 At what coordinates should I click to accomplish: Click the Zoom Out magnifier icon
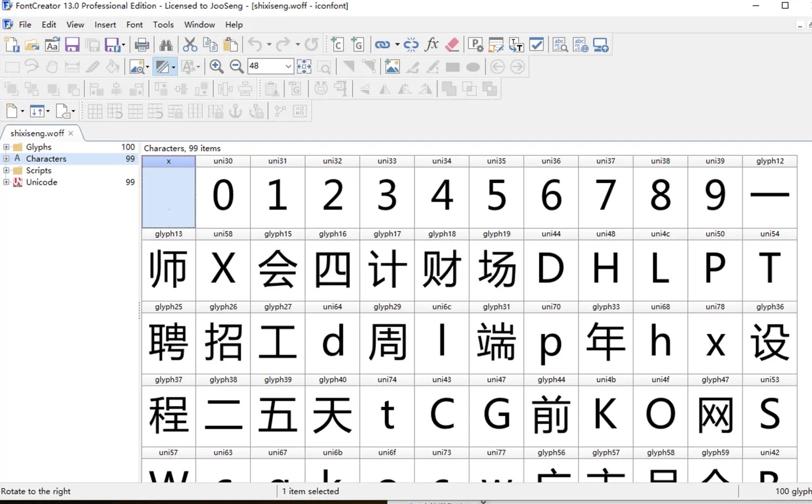pyautogui.click(x=237, y=67)
